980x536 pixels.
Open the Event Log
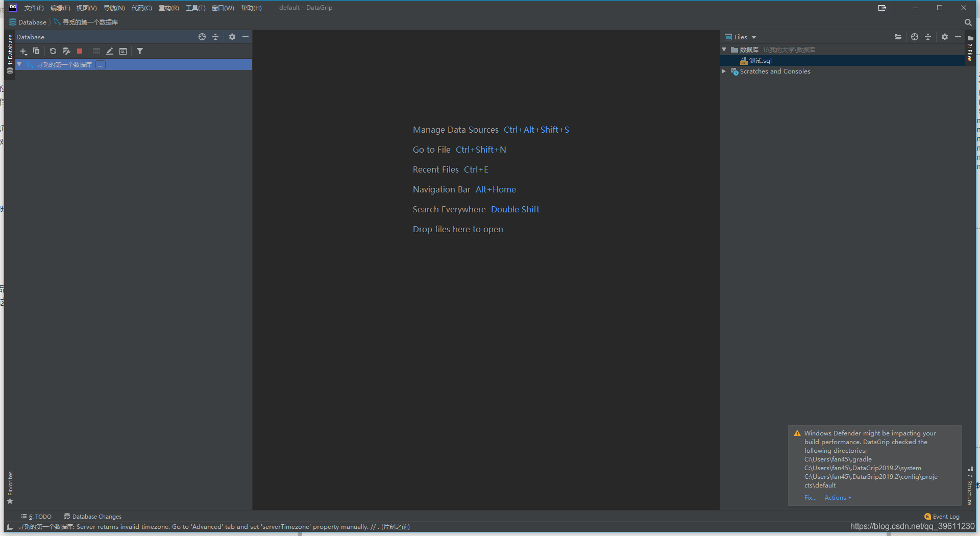click(942, 517)
